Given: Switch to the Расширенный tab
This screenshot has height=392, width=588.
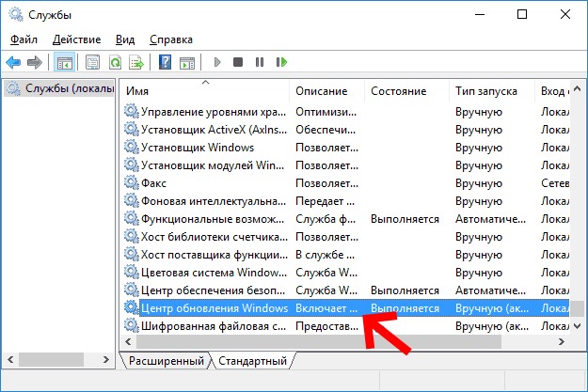Looking at the screenshot, I should coord(167,361).
